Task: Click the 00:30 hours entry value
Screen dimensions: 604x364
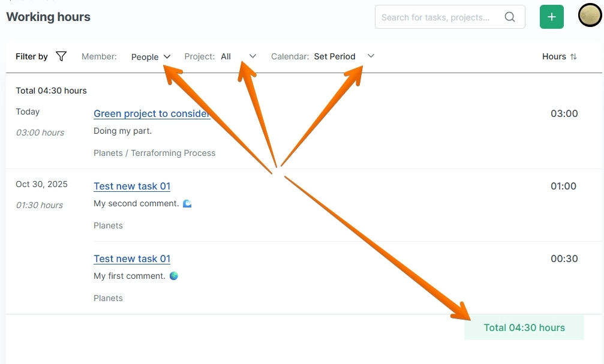Action: [564, 258]
